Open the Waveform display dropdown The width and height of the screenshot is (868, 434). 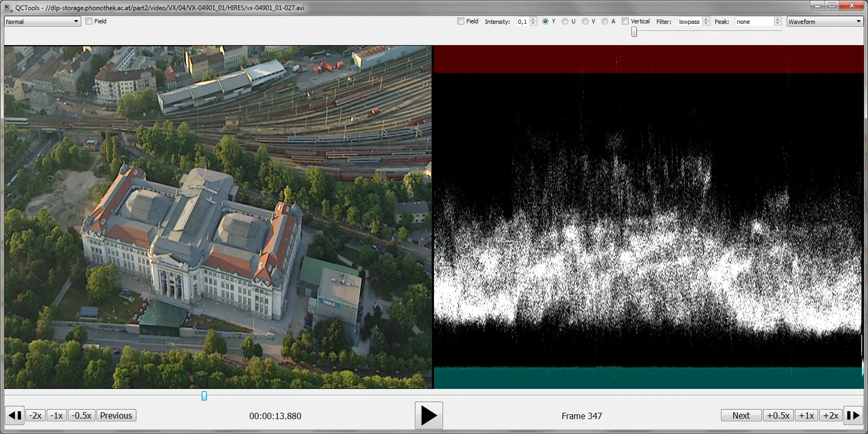click(x=824, y=21)
